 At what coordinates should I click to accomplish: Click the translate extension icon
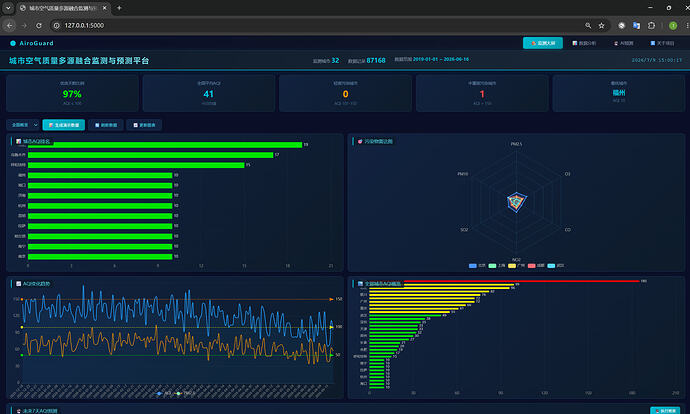[636, 26]
